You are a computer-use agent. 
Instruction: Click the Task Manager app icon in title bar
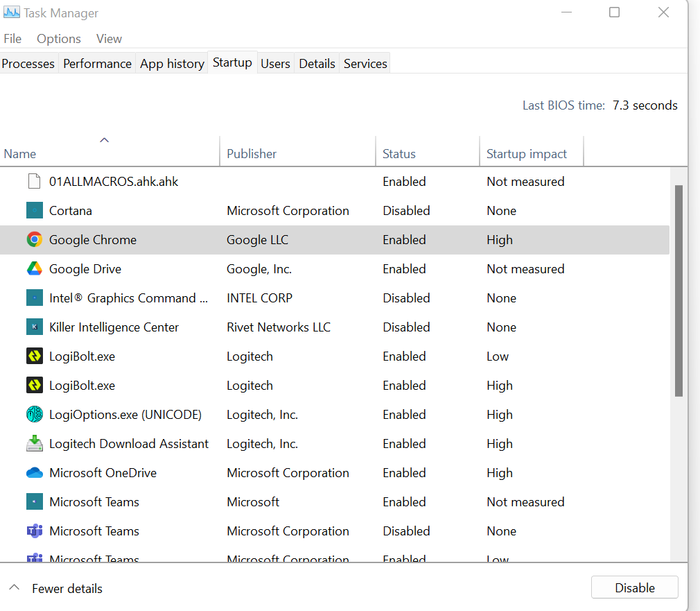tap(11, 12)
